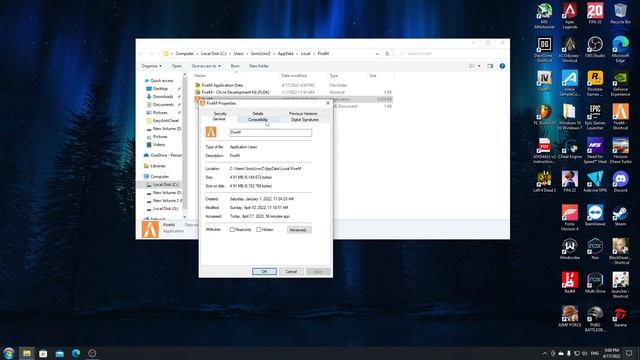Open the EasyAntiCheat folder in sidebar
Image resolution: width=640 pixels, height=360 pixels.
(x=165, y=121)
